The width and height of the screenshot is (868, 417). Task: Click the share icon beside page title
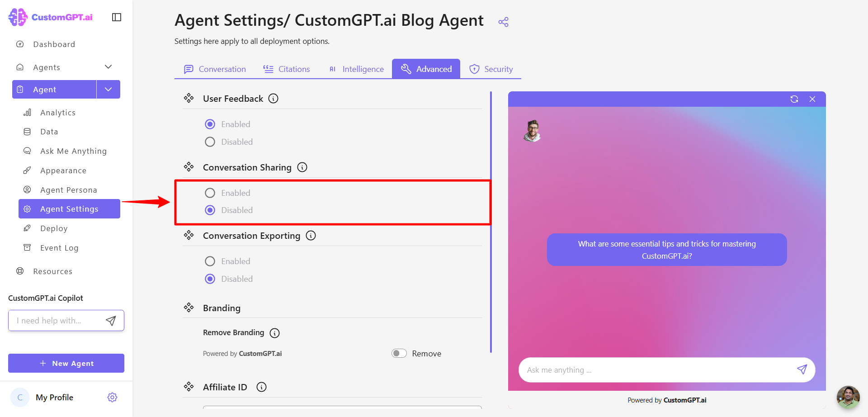click(x=503, y=22)
